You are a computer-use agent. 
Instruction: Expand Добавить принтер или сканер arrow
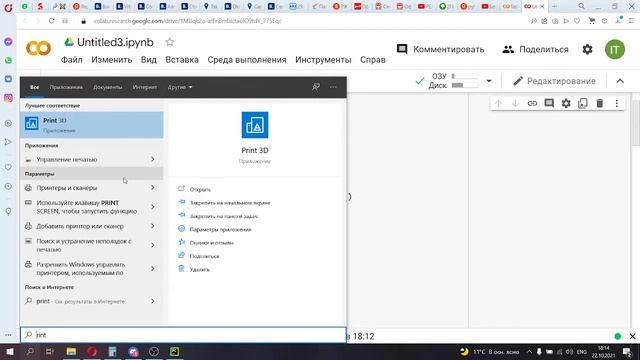click(x=153, y=226)
